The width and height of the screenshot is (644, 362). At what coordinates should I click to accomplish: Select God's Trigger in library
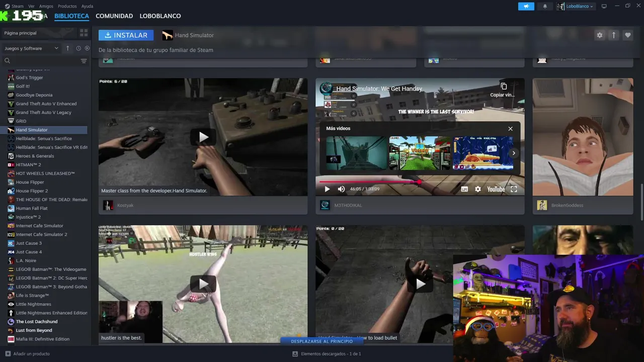[47, 77]
